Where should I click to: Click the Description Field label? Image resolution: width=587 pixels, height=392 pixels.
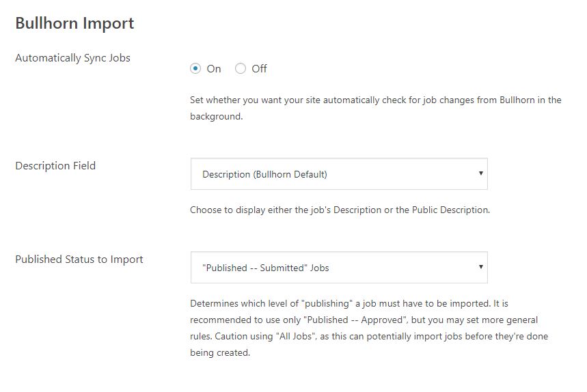point(55,166)
